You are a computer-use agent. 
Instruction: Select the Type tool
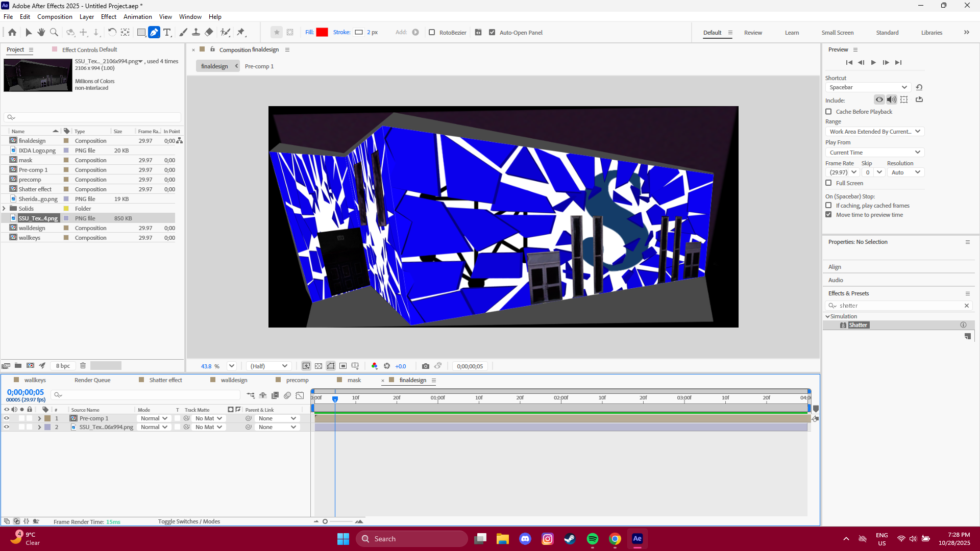[167, 32]
